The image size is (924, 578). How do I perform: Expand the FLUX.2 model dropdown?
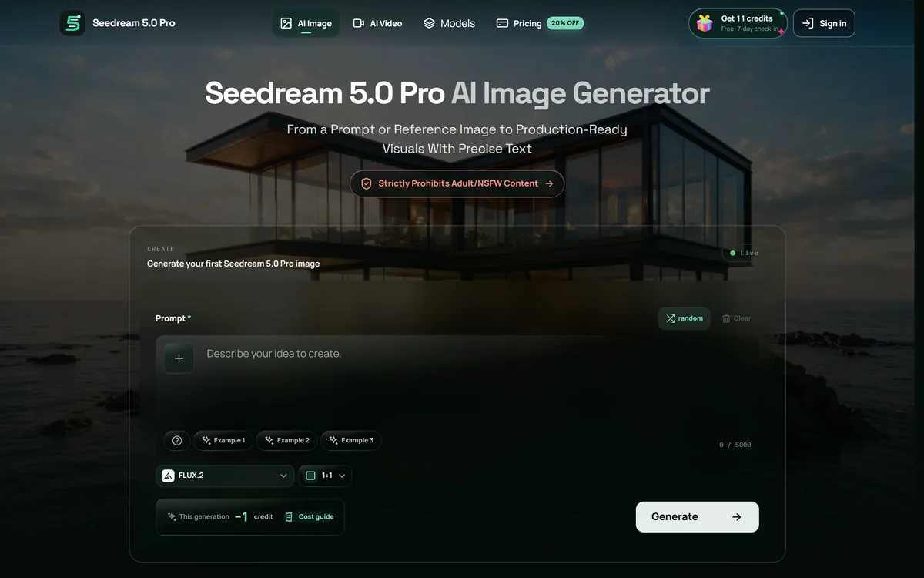(225, 476)
